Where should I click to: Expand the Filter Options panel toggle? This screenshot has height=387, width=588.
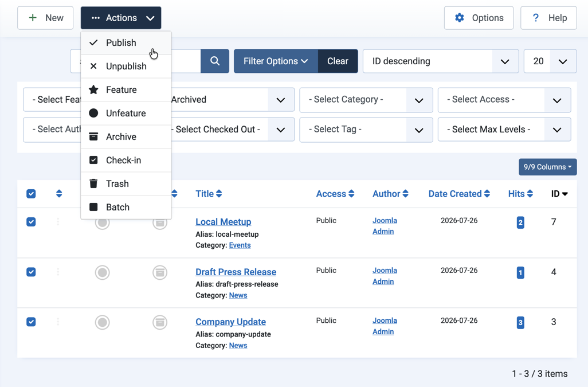coord(276,61)
